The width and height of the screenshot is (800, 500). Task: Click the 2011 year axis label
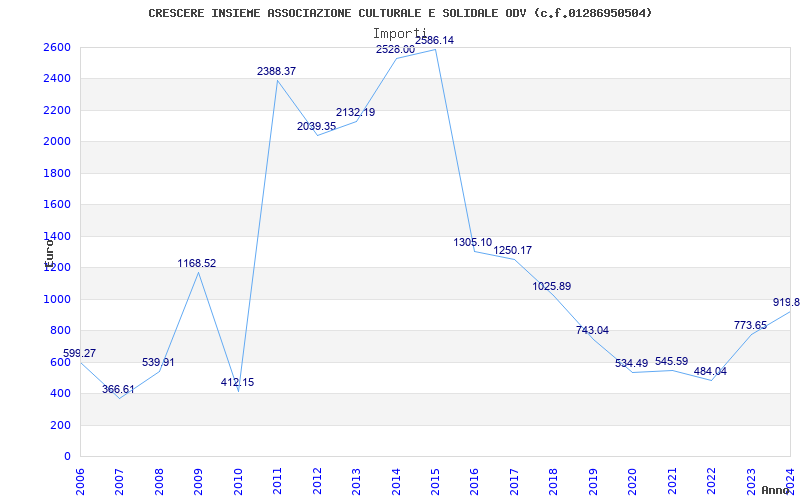(278, 479)
